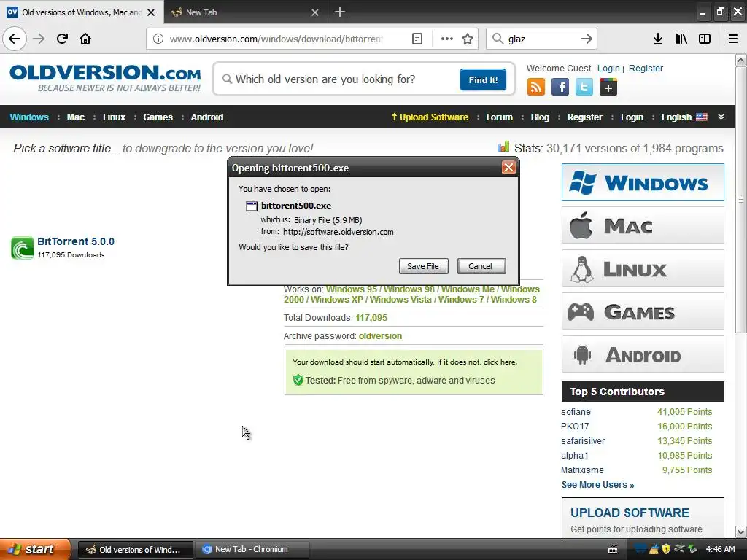Image resolution: width=747 pixels, height=560 pixels.
Task: Open the browser home page
Action: pos(85,39)
